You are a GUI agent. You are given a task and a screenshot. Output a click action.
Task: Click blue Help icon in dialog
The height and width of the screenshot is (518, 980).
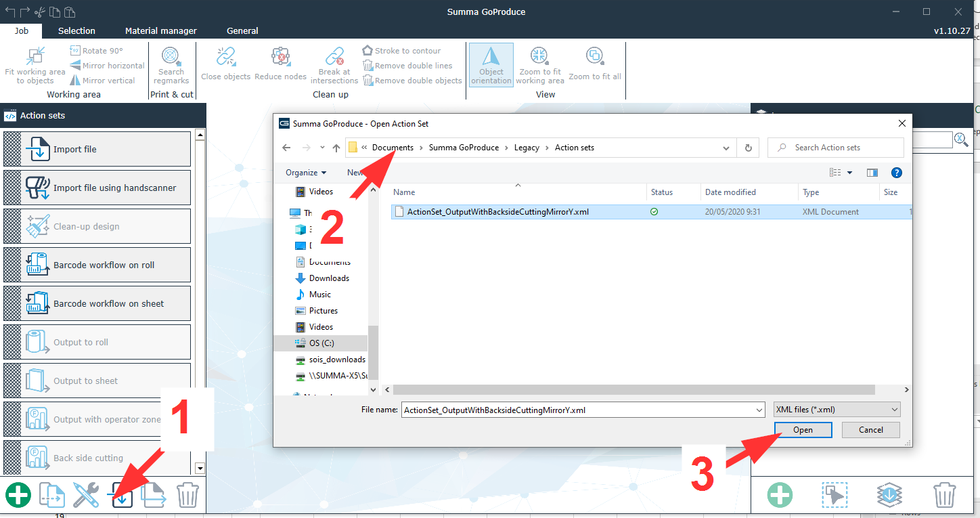click(x=897, y=173)
